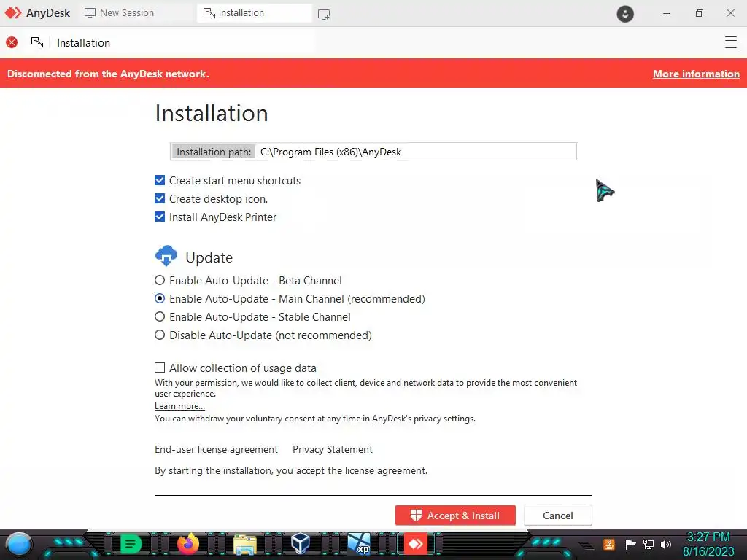
Task: Click the license acceptance notice text
Action: pos(291,470)
